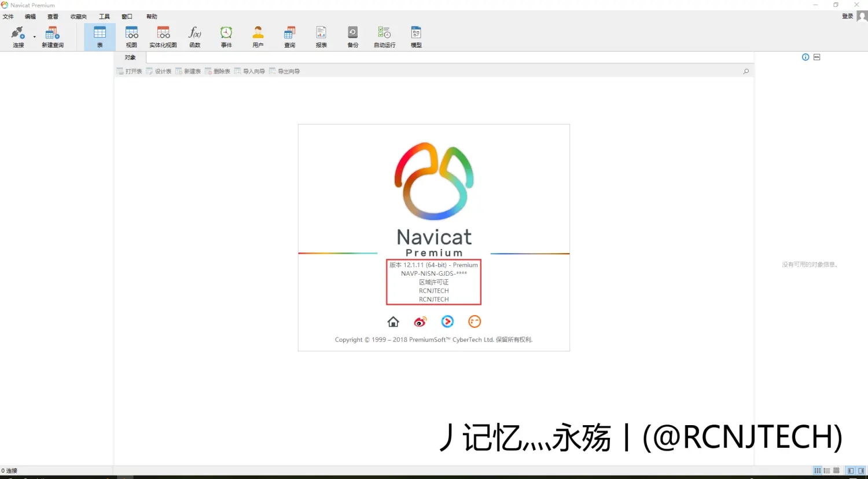
Task: Open the 连接 (Connection) tool
Action: (18, 36)
